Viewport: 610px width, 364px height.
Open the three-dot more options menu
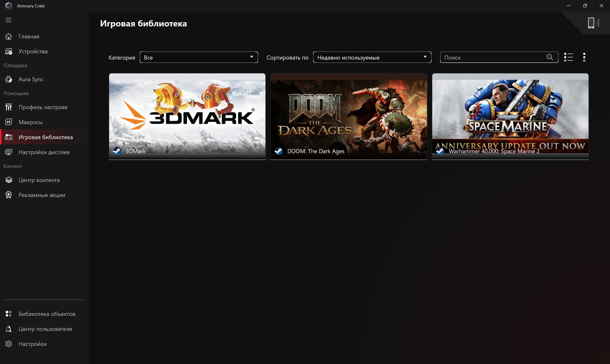584,57
